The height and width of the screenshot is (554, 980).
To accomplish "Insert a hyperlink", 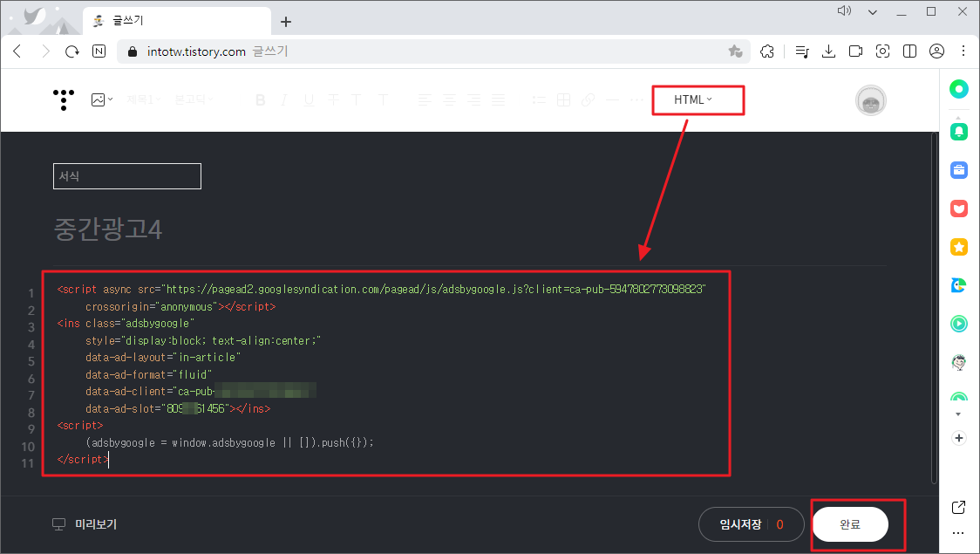I will coord(589,100).
